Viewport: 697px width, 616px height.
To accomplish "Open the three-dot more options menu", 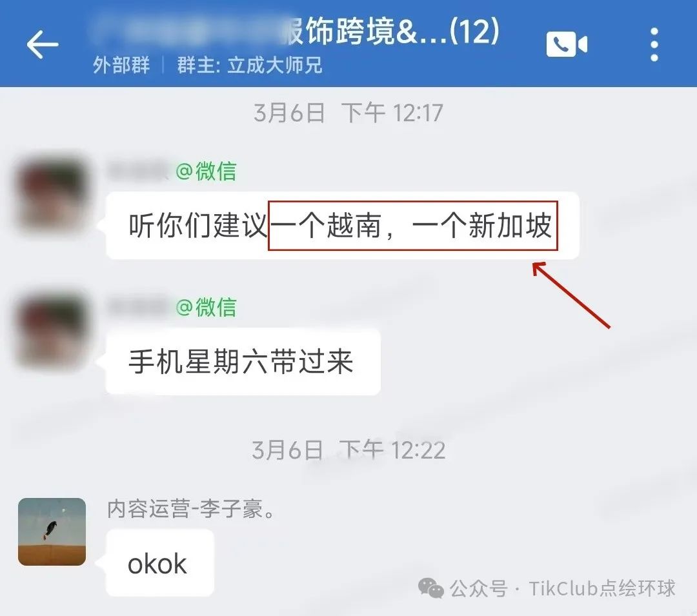I will pos(654,45).
